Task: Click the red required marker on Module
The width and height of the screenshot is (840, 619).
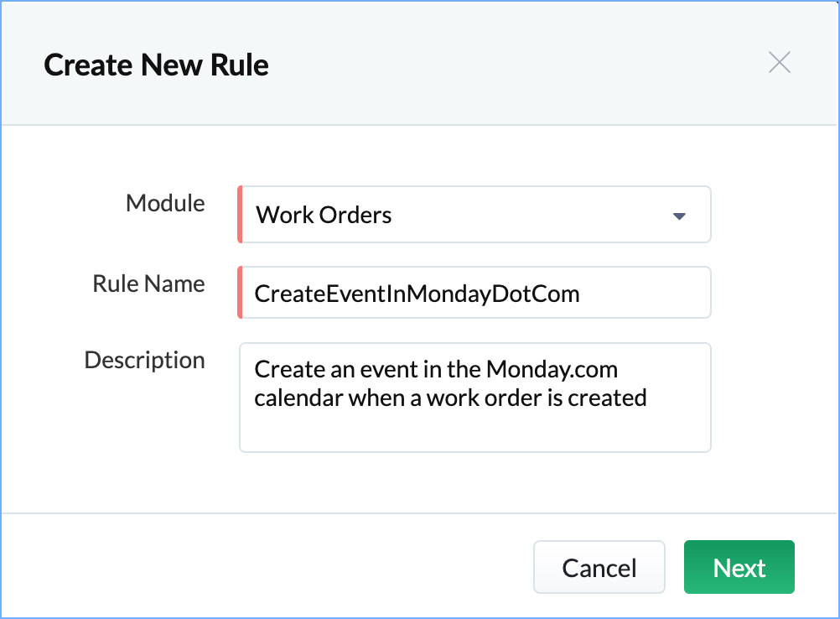Action: click(x=240, y=215)
